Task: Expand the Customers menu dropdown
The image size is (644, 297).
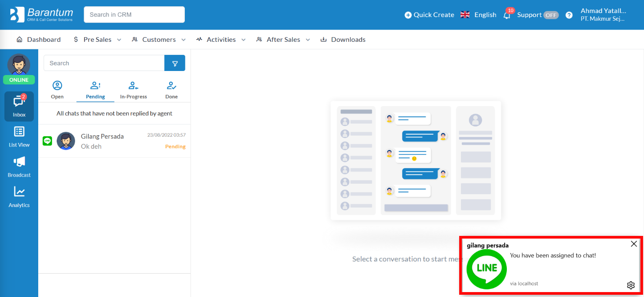Action: pyautogui.click(x=159, y=40)
